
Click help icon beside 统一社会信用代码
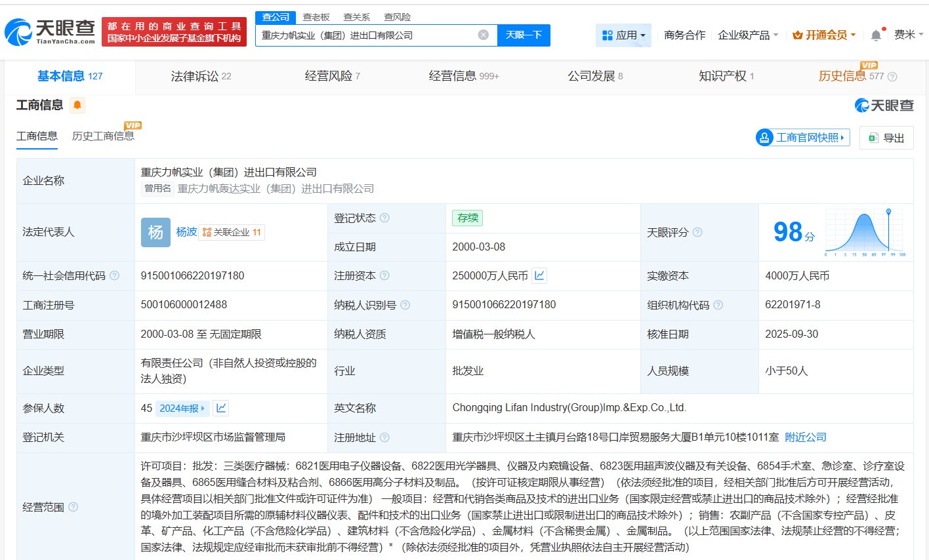click(115, 276)
